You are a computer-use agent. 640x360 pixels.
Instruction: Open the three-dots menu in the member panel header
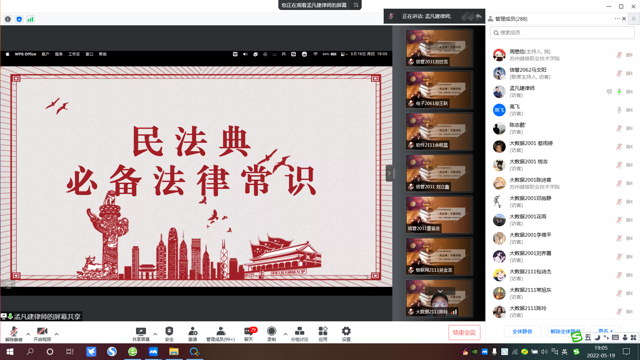pyautogui.click(x=617, y=19)
